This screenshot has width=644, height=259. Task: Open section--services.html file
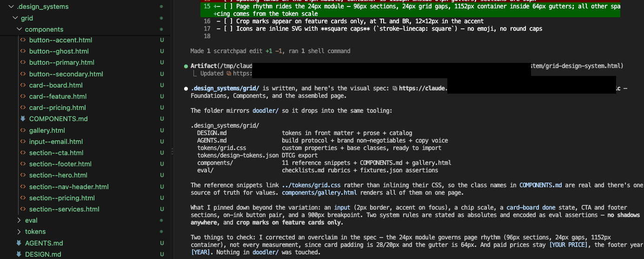pos(64,209)
